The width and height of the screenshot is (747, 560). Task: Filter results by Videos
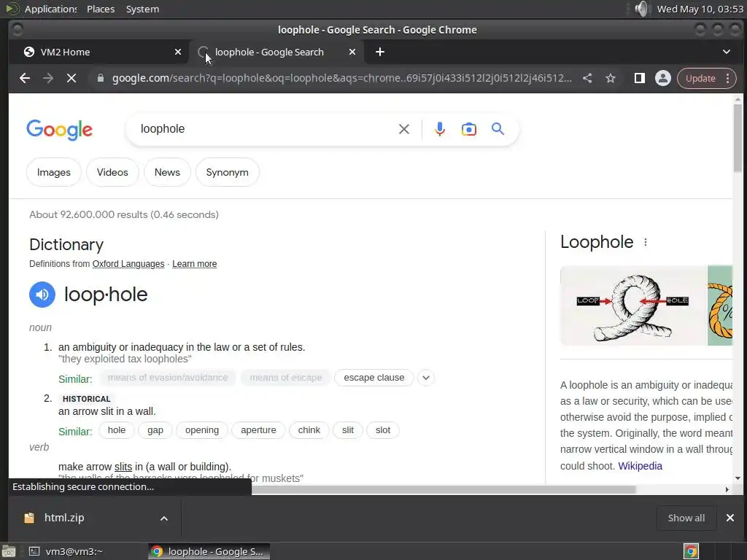point(112,172)
